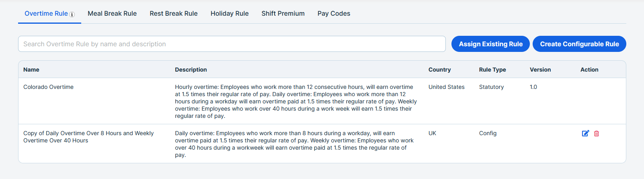
Task: Click the Description column header
Action: point(191,70)
